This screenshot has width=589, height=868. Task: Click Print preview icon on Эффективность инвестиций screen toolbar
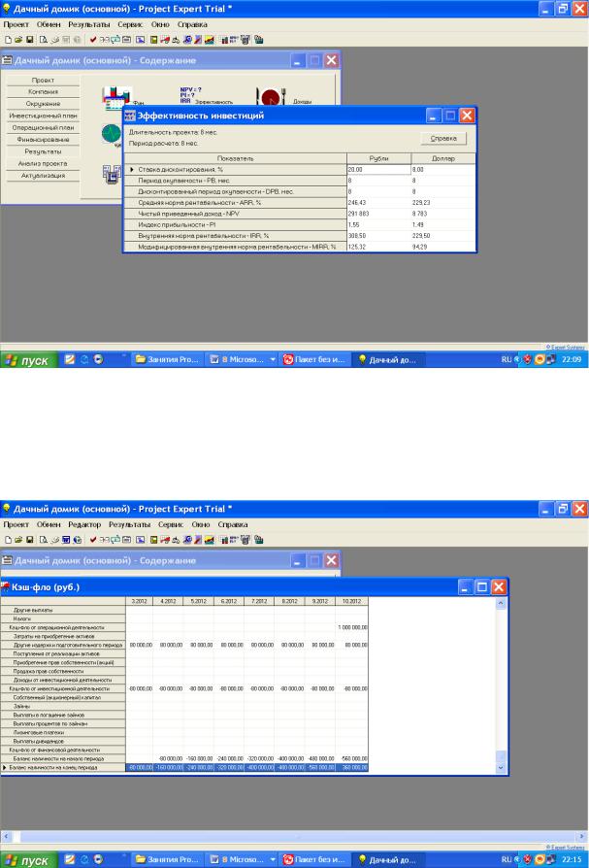pyautogui.click(x=43, y=40)
